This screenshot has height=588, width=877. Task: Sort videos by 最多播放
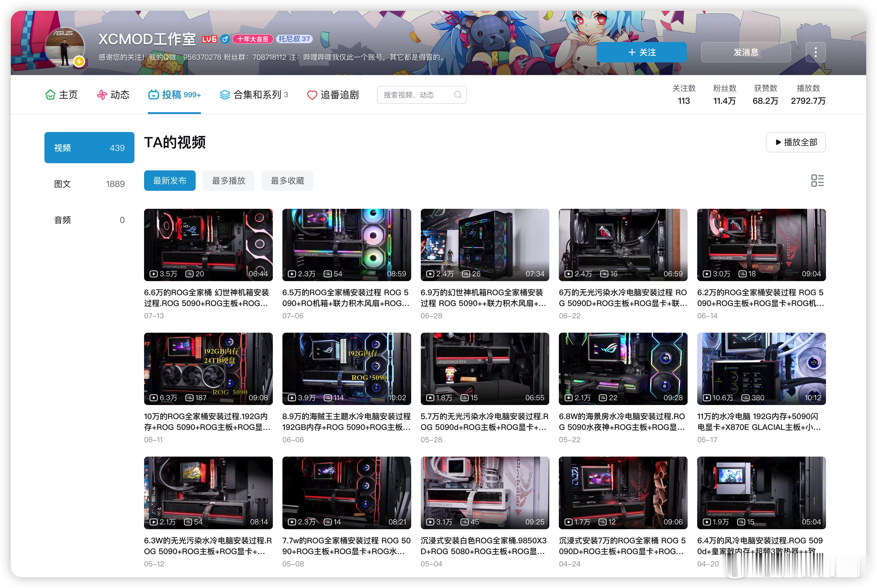click(x=228, y=181)
